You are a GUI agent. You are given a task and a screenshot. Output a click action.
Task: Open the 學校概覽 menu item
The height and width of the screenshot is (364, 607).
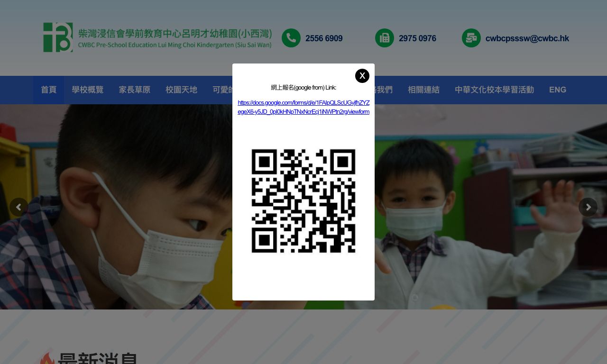coord(88,90)
